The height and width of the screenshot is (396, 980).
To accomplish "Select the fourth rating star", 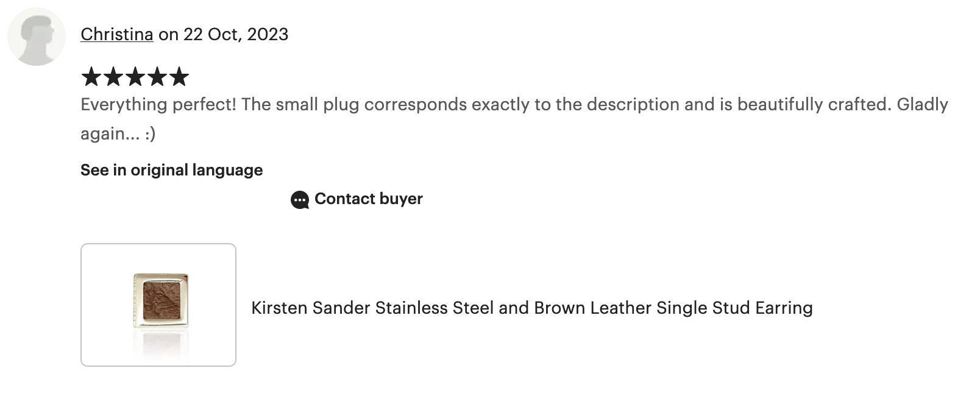I will tap(157, 77).
